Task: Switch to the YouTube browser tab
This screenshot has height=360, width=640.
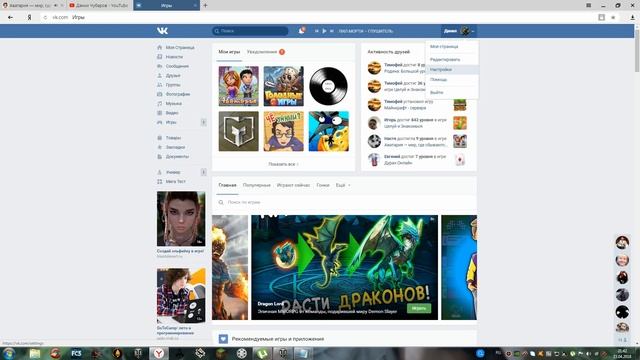Action: [99, 5]
